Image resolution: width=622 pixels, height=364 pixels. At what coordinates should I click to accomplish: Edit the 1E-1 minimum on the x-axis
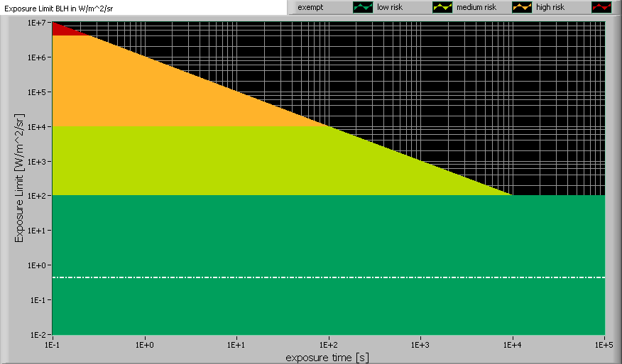click(x=53, y=344)
